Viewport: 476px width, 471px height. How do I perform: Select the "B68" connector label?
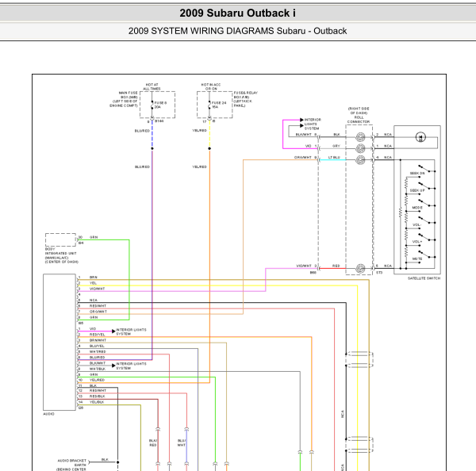point(313,273)
